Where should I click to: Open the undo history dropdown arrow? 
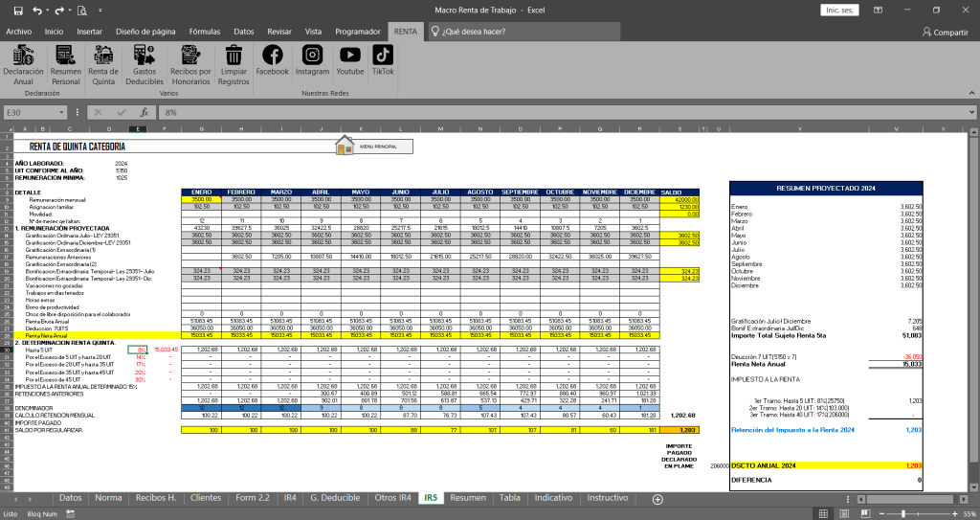tap(48, 10)
